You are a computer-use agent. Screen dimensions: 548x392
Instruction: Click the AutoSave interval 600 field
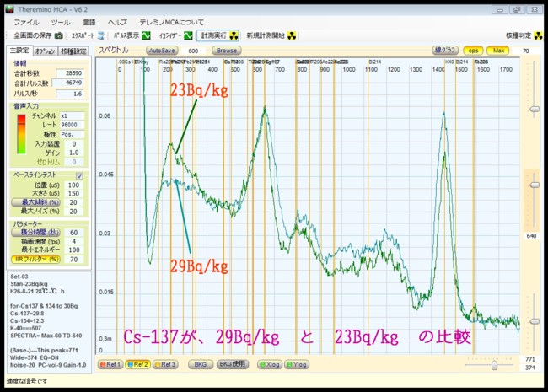click(x=193, y=51)
